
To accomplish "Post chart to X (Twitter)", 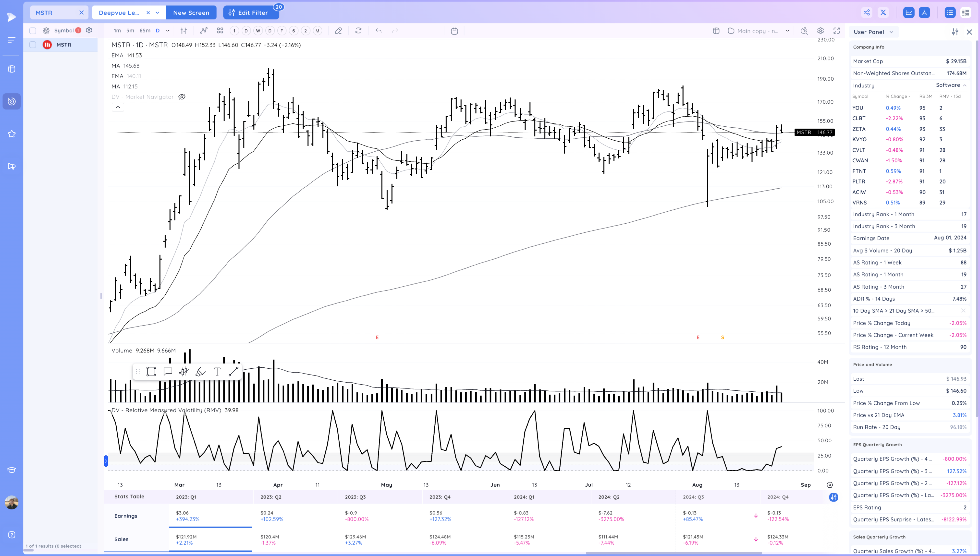I will pos(883,12).
